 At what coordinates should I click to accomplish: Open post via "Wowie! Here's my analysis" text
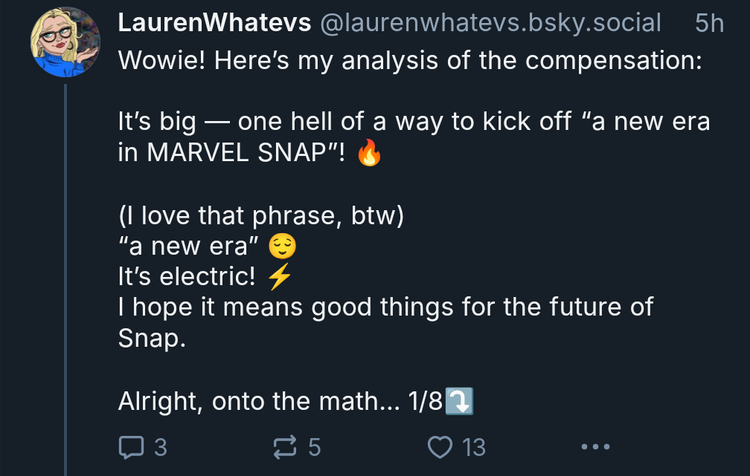click(410, 61)
